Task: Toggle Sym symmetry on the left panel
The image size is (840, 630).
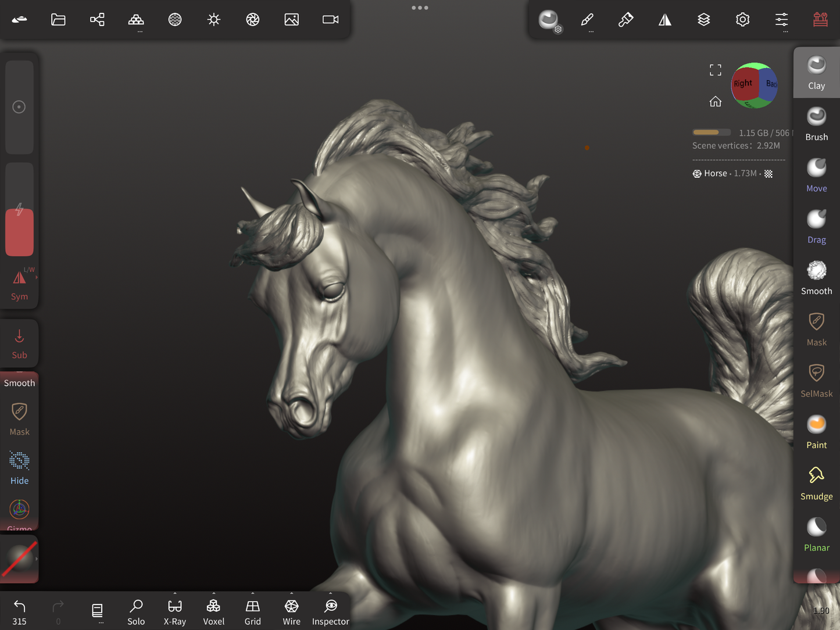Action: (19, 285)
